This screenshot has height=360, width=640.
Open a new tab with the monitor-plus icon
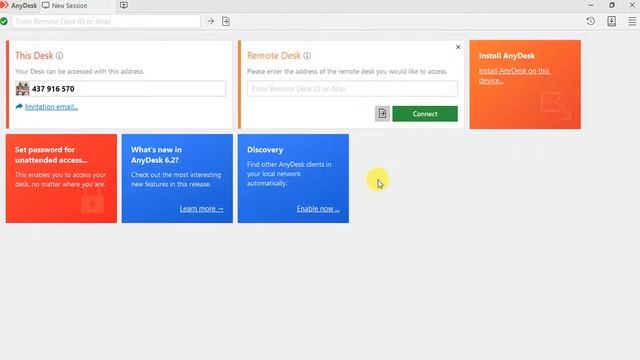point(124,5)
